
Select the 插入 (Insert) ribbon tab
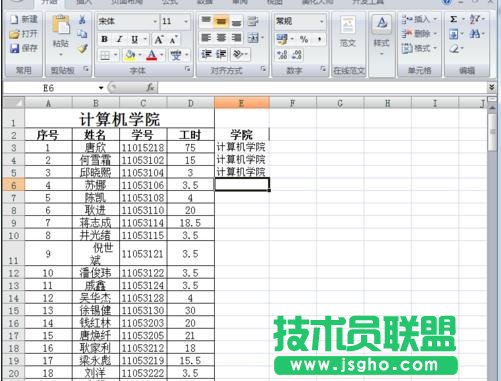click(x=84, y=3)
